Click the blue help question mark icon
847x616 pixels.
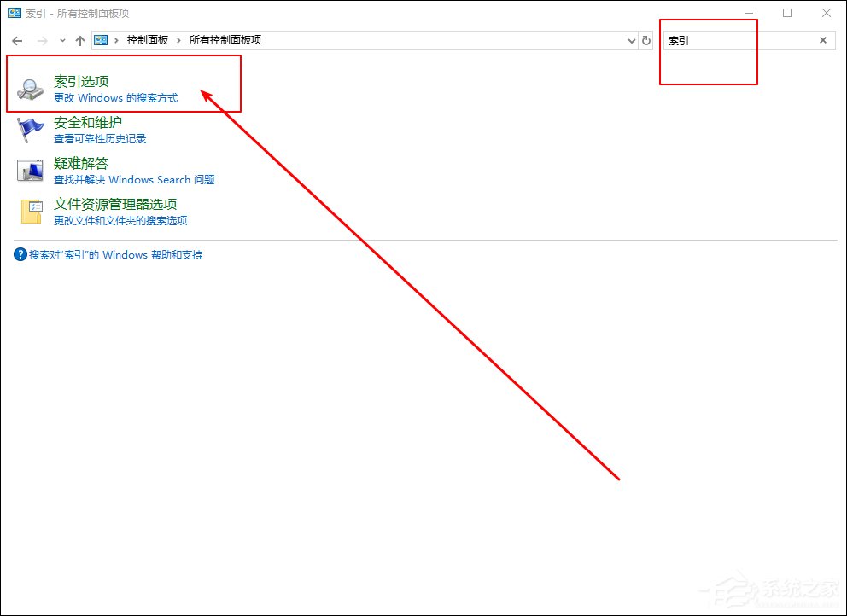(19, 254)
